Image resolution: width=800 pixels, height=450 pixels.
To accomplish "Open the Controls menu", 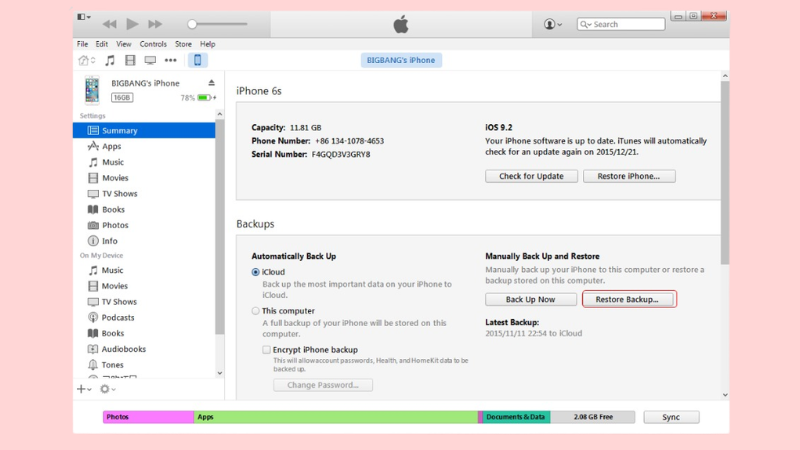I will [153, 44].
